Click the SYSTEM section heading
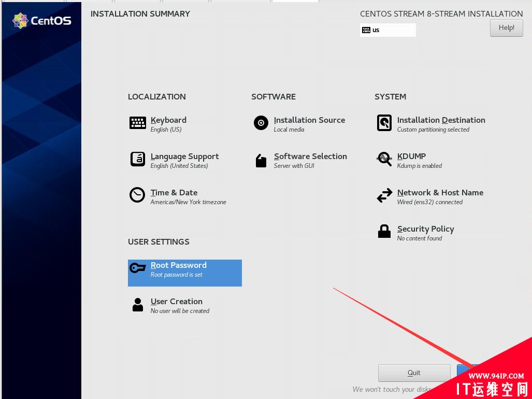Screen dimensions: 532x399 coord(390,97)
